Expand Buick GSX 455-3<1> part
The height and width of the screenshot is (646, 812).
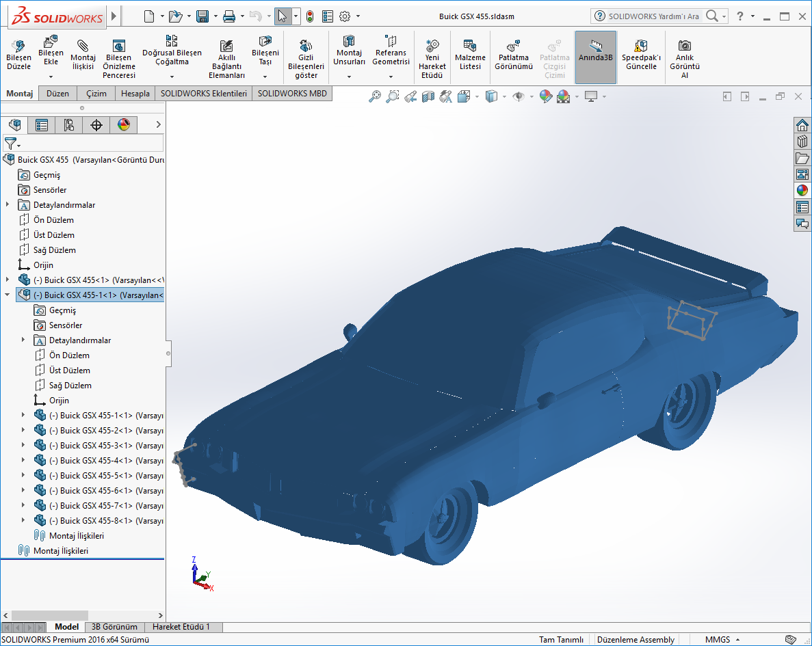[23, 445]
